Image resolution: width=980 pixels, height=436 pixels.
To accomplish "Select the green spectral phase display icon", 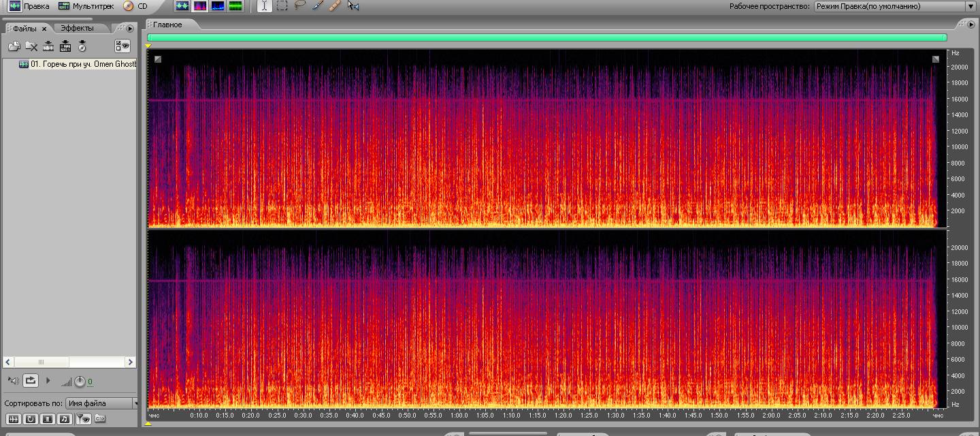I will (x=235, y=6).
